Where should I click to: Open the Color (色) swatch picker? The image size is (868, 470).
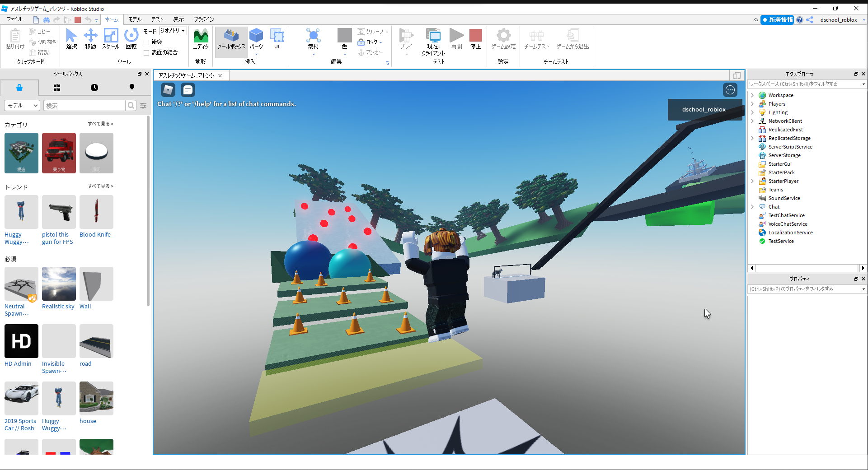344,36
